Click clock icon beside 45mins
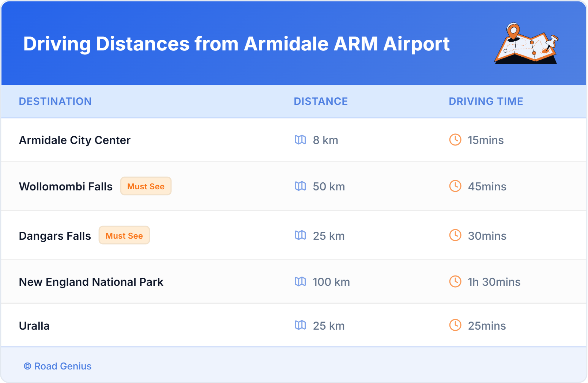Viewport: 588px width, 383px height. point(455,186)
